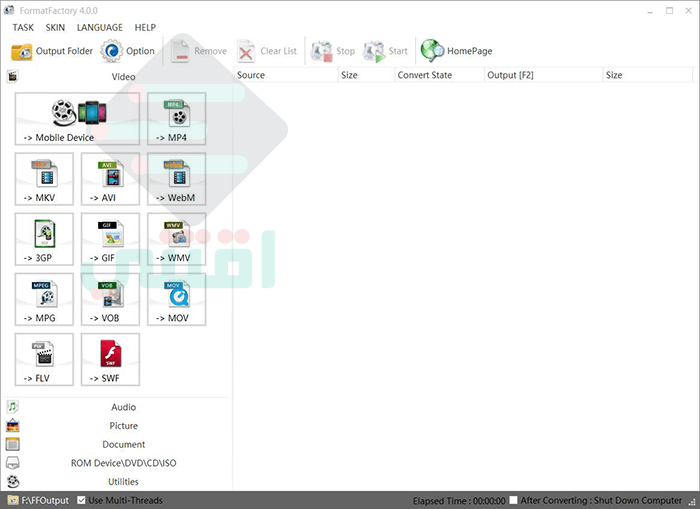Click the Remove toolbar icon
Viewport: 700px width, 509px height.
(x=180, y=51)
